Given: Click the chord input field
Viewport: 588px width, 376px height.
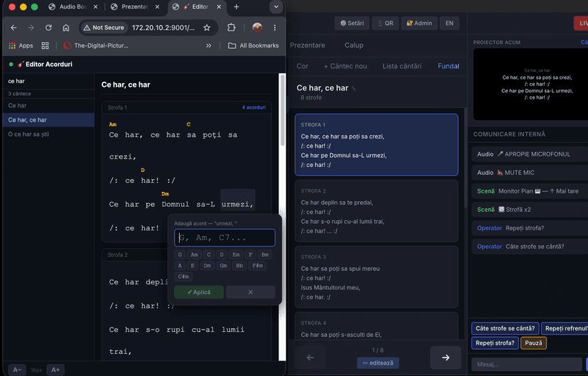Looking at the screenshot, I should point(224,237).
